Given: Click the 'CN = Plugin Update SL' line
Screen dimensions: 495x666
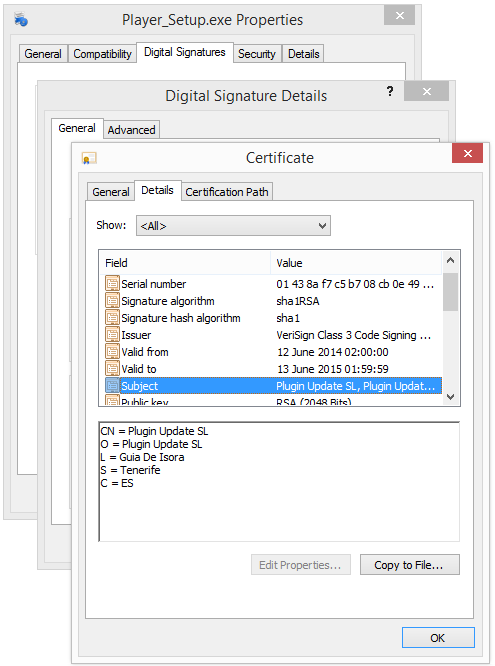Looking at the screenshot, I should pyautogui.click(x=154, y=431).
